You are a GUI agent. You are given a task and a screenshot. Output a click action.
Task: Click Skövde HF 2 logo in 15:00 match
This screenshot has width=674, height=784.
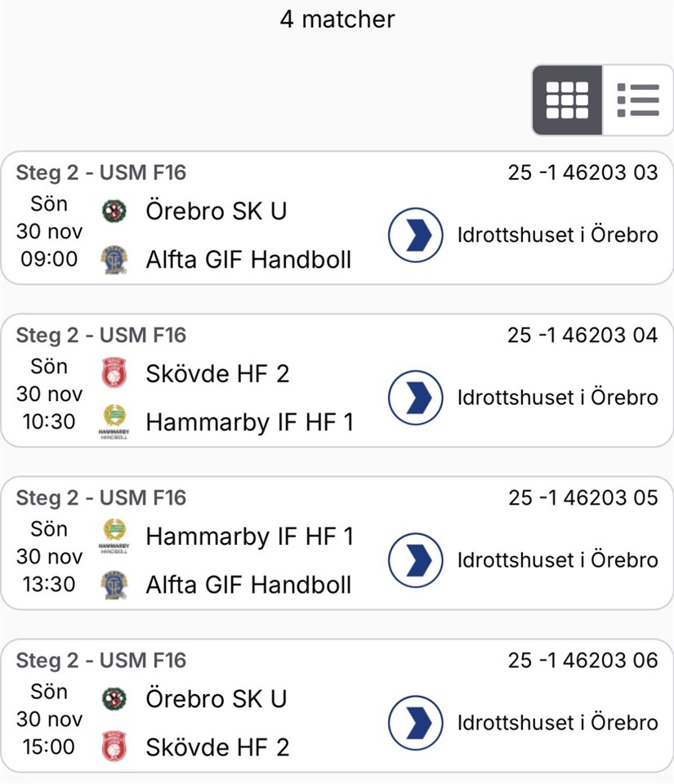click(114, 747)
